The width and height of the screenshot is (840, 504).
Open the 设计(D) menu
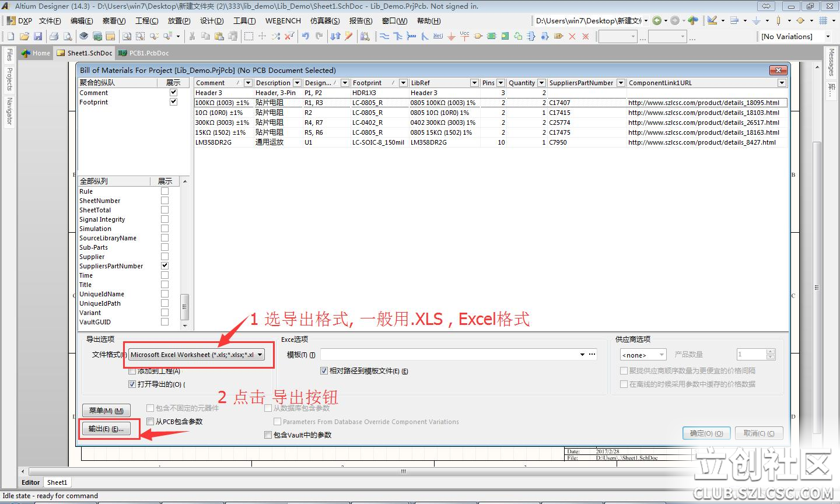pyautogui.click(x=212, y=20)
